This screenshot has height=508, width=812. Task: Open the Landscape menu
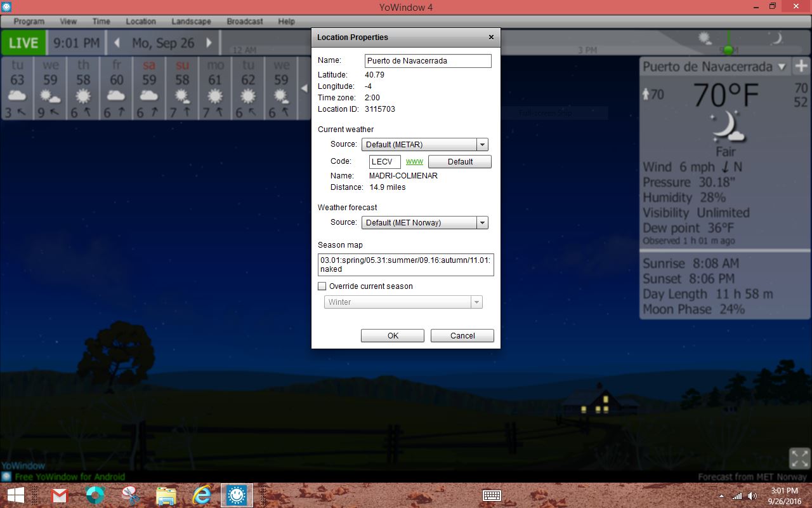tap(191, 21)
